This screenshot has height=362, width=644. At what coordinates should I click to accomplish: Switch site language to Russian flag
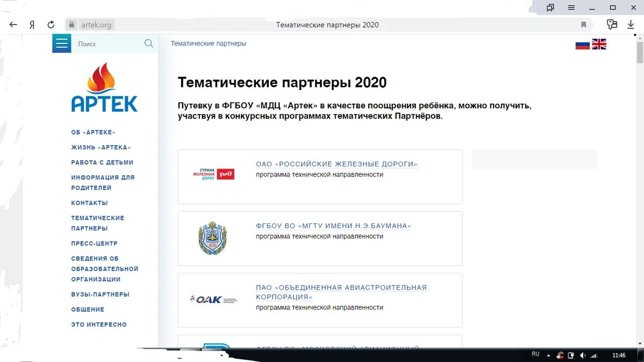tap(583, 45)
